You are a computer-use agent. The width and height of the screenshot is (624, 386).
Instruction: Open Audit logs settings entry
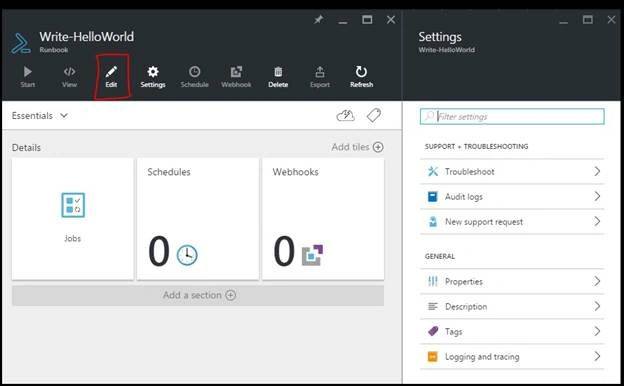[x=512, y=197]
